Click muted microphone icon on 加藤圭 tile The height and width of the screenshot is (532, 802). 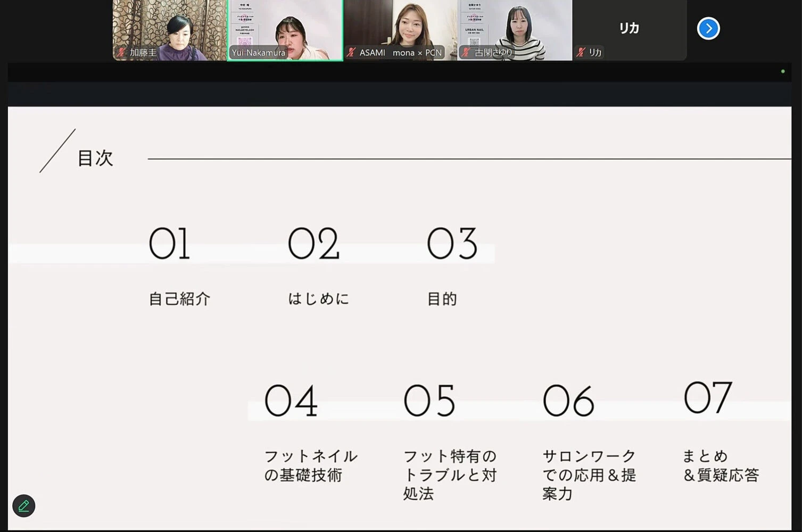tap(122, 52)
